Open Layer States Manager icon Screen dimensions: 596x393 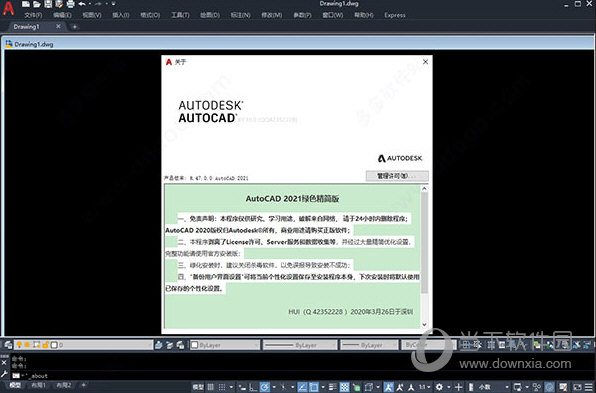click(x=180, y=345)
